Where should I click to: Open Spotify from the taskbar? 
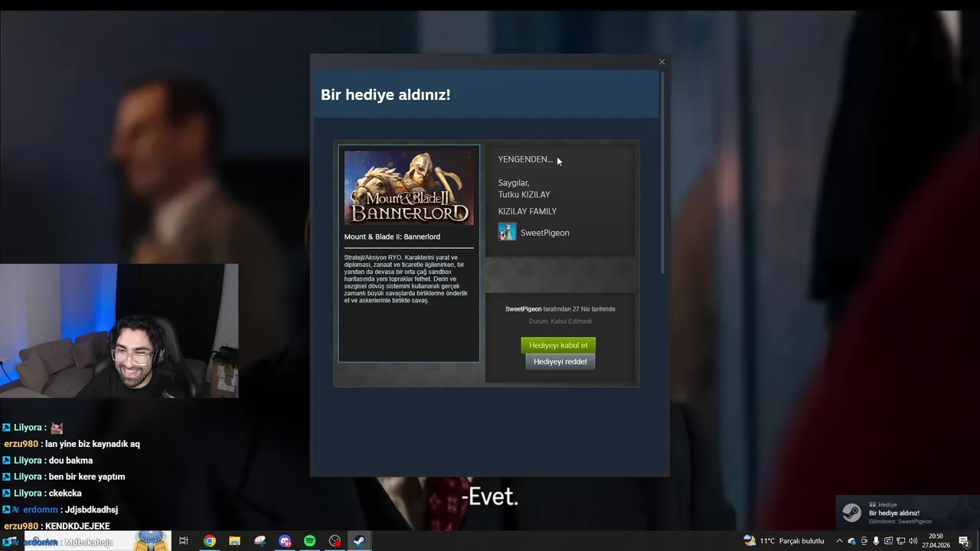click(x=309, y=541)
